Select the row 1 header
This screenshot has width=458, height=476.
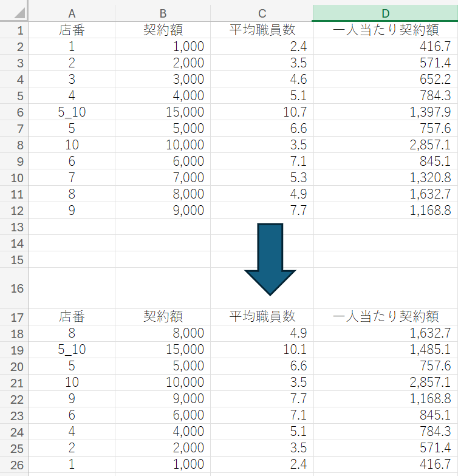pyautogui.click(x=14, y=30)
